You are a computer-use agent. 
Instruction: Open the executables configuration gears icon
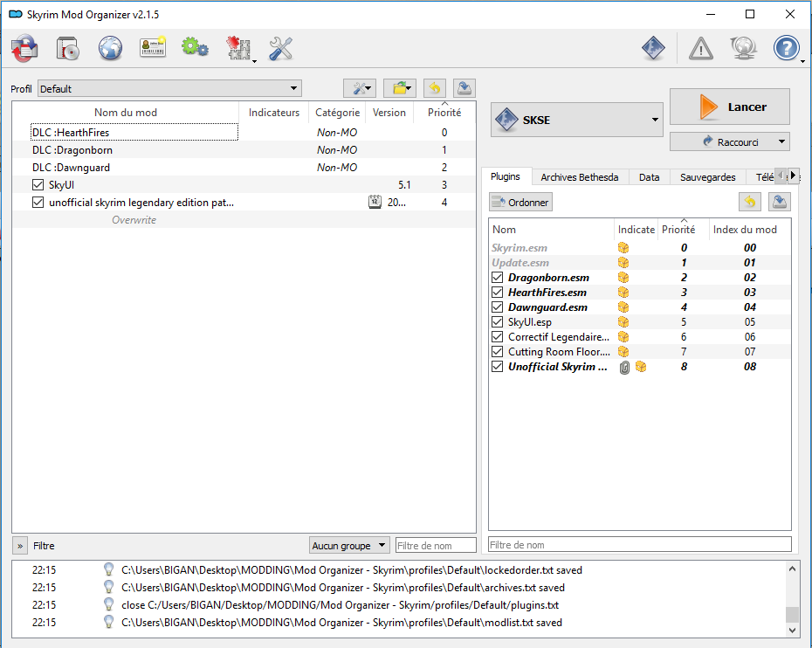click(196, 48)
